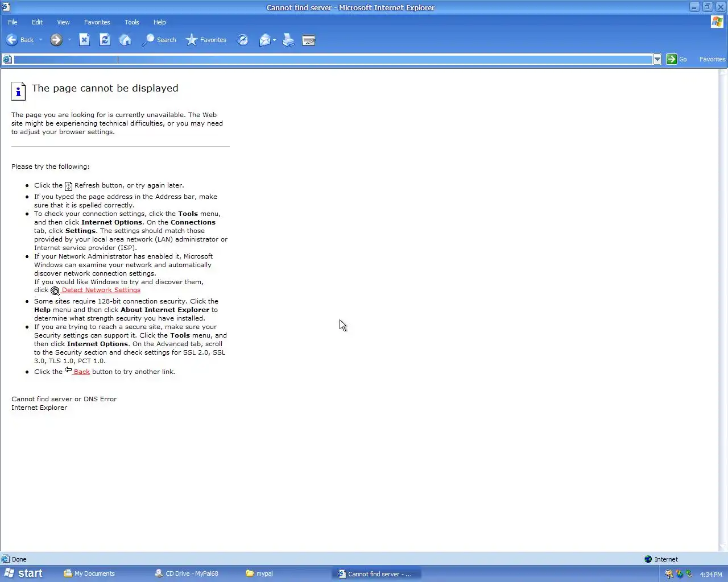Click the Mail envelope toolbar icon
This screenshot has height=582, width=728.
click(x=264, y=40)
